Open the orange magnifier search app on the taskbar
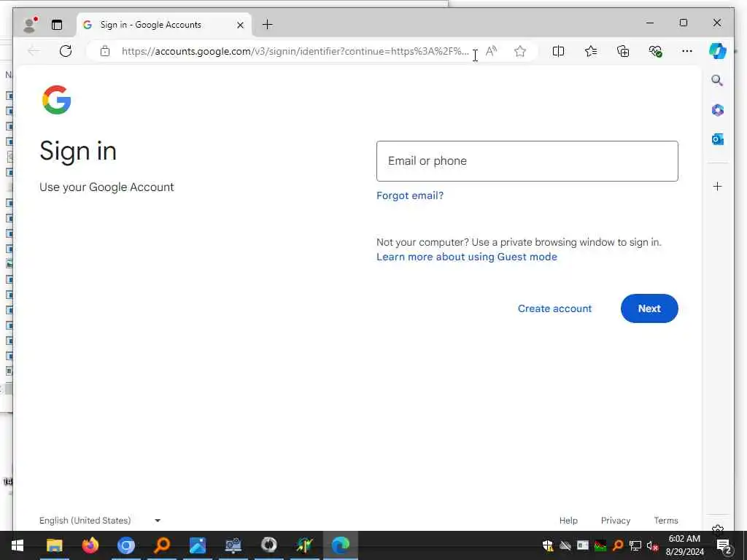 (162, 545)
